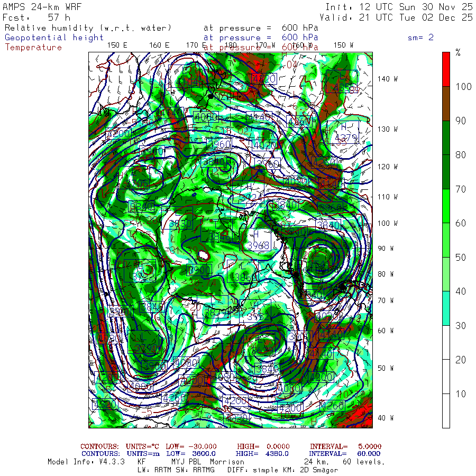Click the "150 W" longitude label above the map
The height and width of the screenshot is (476, 476).
[x=343, y=45]
